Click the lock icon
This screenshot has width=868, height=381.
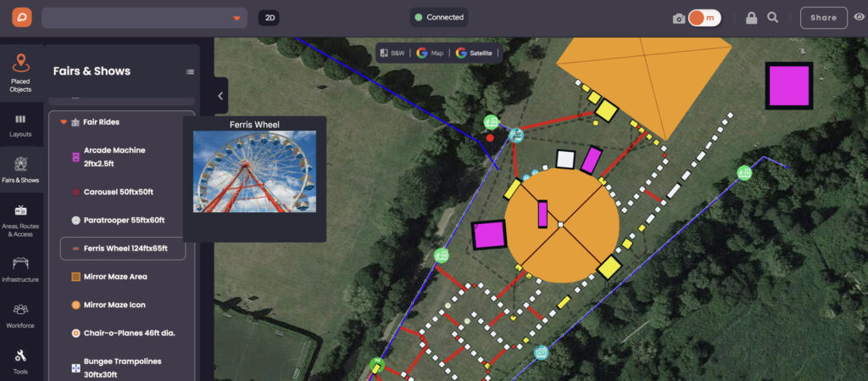click(x=751, y=18)
